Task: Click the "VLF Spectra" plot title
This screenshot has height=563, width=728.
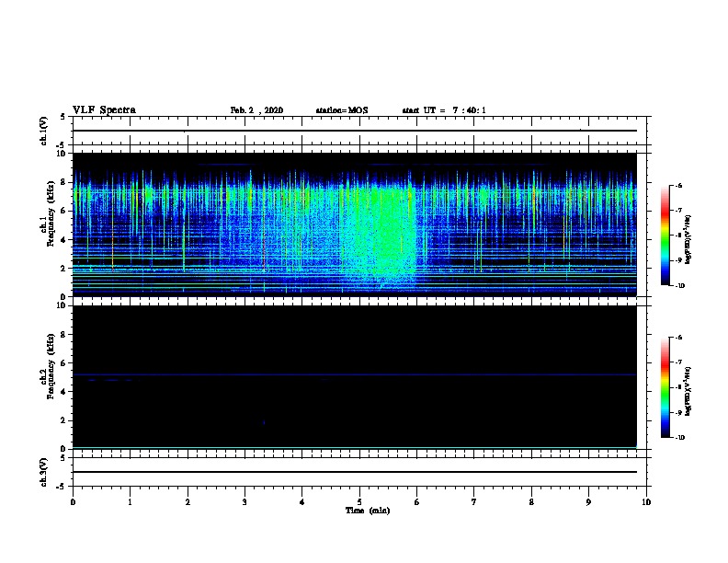Action: coord(104,110)
